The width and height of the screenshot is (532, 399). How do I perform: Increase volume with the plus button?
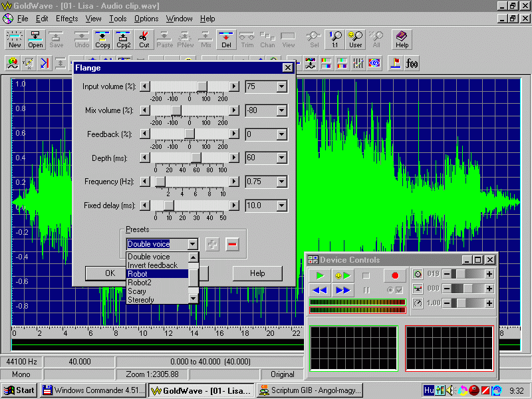pyautogui.click(x=489, y=274)
